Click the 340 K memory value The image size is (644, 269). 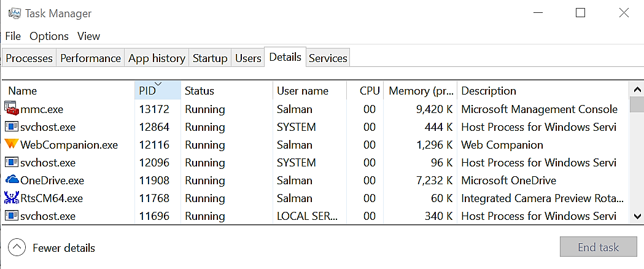pos(438,216)
